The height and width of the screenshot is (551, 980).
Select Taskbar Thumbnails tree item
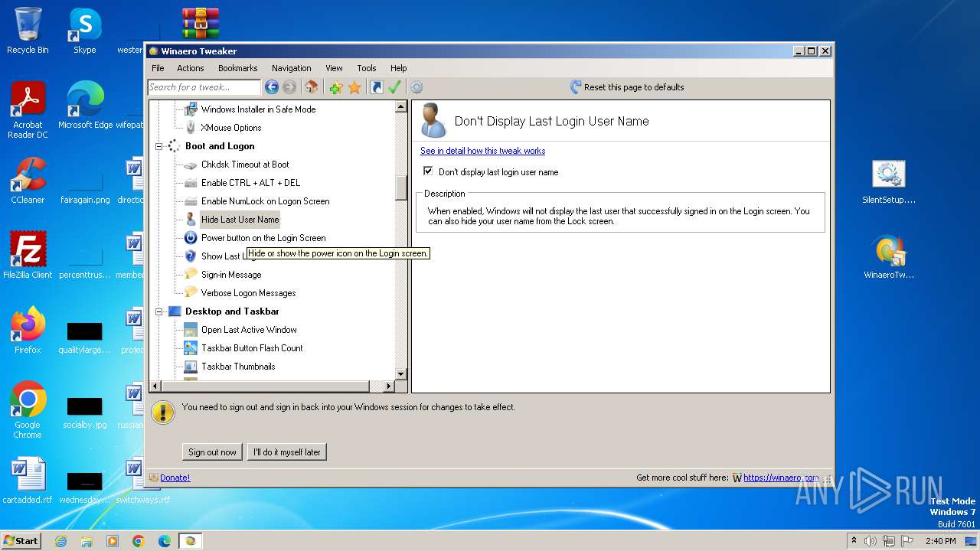pos(238,367)
